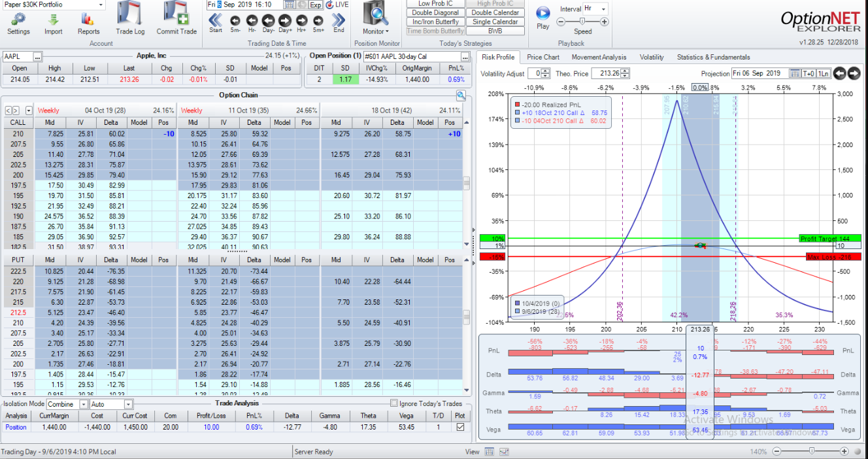The width and height of the screenshot is (868, 459).
Task: Click the AAPL symbol input field
Action: point(18,56)
